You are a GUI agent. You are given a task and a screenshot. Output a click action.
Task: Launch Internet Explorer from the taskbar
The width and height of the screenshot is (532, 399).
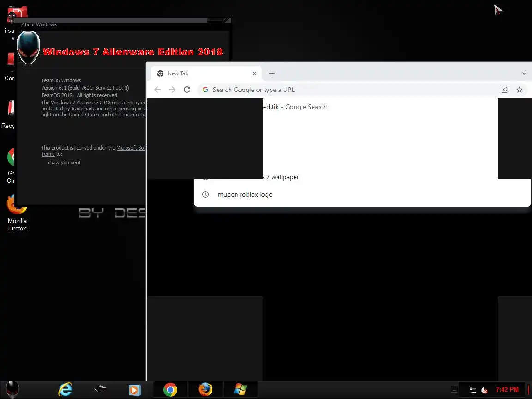point(65,389)
